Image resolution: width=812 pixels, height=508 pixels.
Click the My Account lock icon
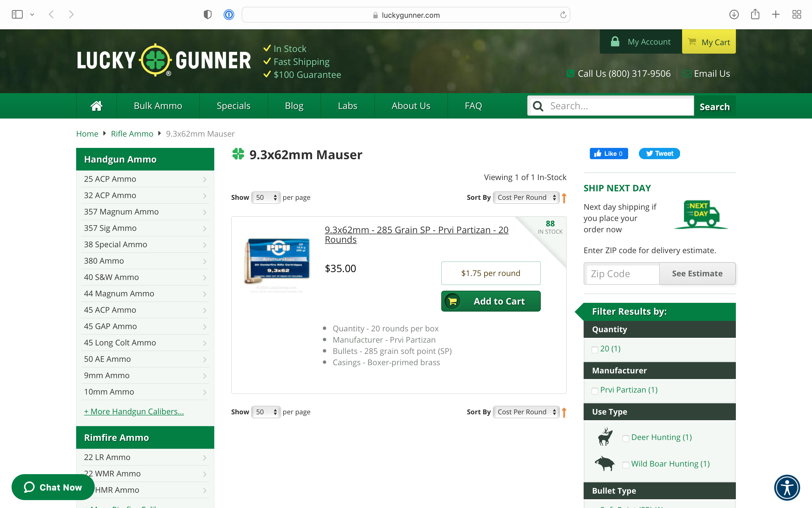[615, 42]
